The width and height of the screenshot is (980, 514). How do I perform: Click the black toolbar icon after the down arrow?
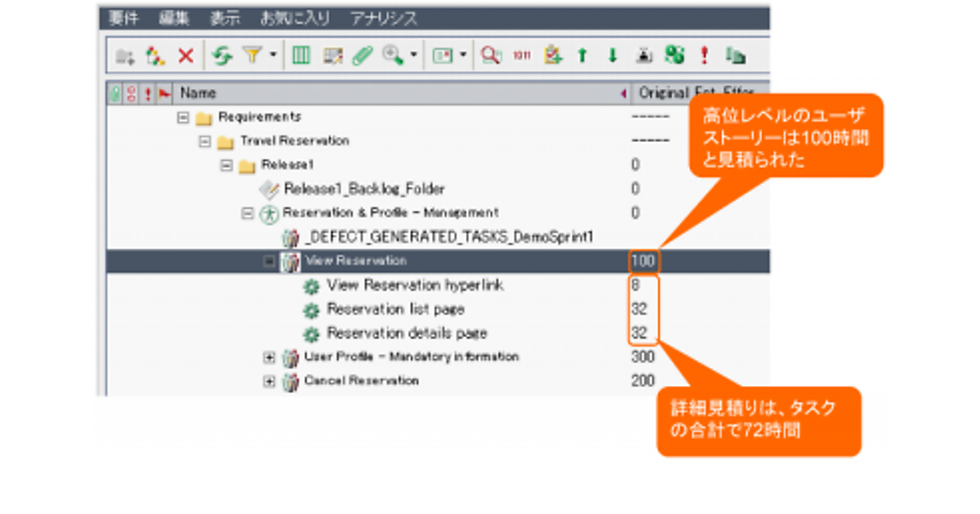point(644,55)
